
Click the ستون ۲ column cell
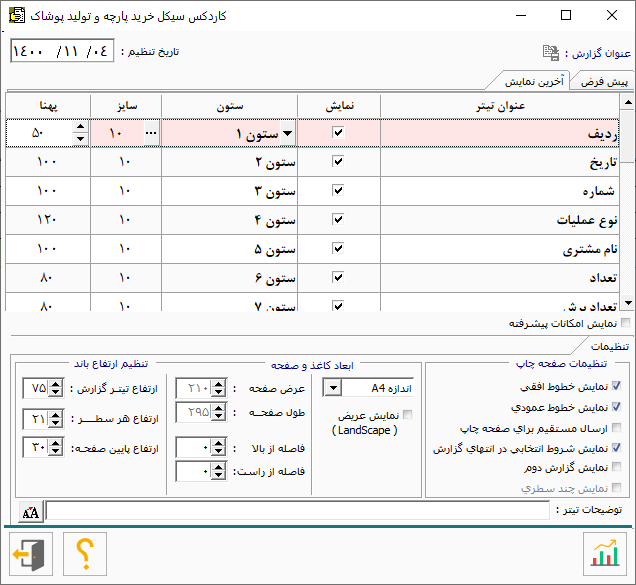click(230, 162)
